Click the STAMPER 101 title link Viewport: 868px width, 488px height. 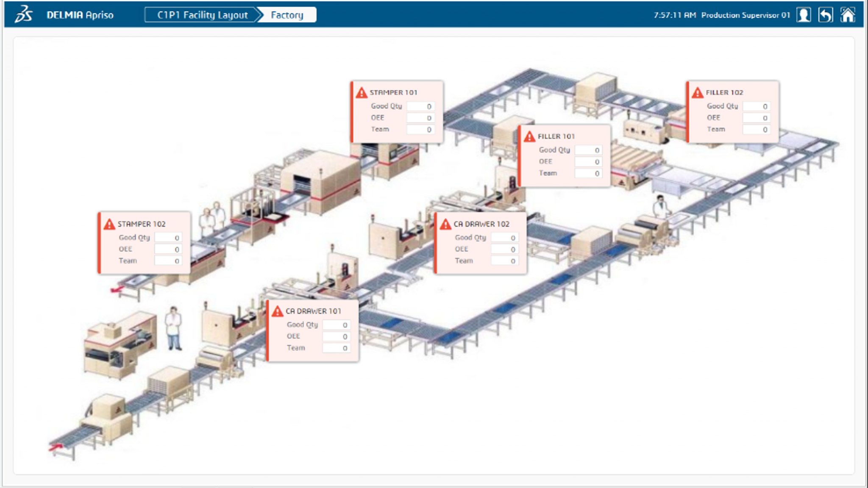393,92
